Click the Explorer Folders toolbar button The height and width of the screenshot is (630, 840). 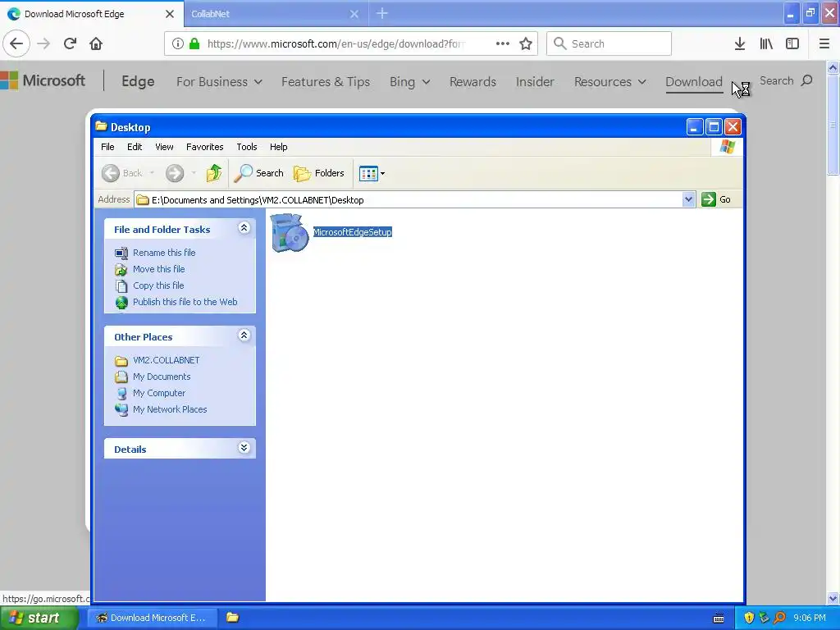click(x=319, y=173)
